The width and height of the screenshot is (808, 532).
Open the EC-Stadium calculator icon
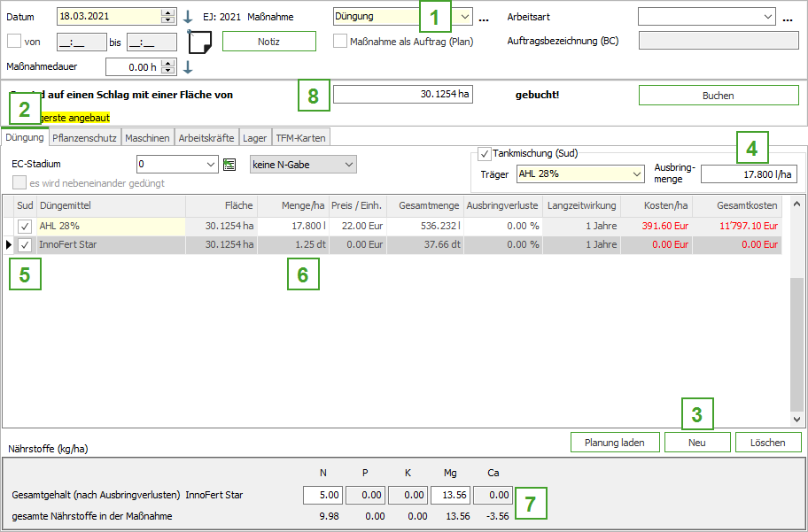point(229,164)
